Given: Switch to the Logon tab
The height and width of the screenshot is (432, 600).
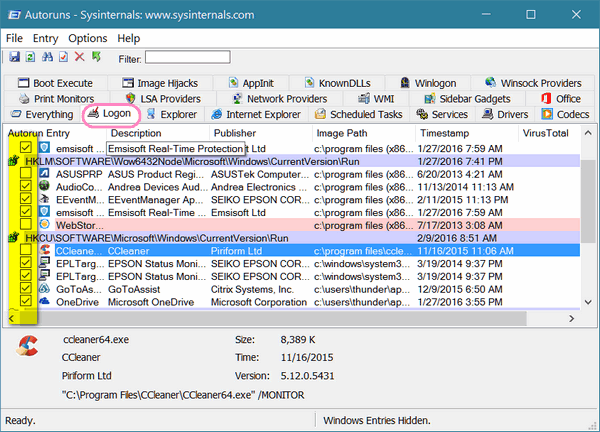Looking at the screenshot, I should pyautogui.click(x=110, y=114).
